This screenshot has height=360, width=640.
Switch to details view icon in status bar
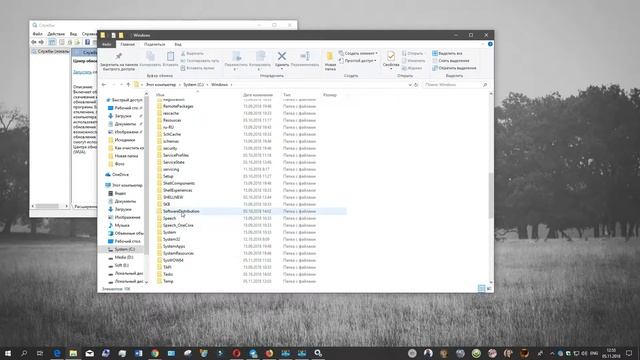(481, 289)
